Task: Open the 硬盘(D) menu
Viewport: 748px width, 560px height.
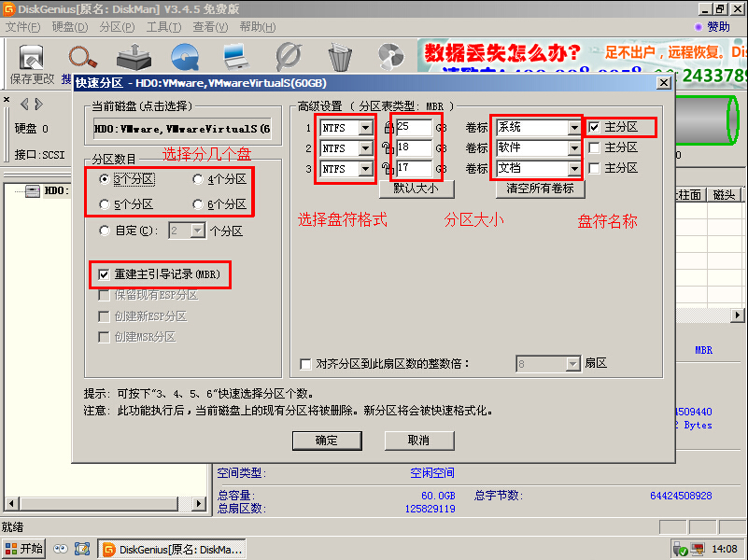Action: coord(70,27)
